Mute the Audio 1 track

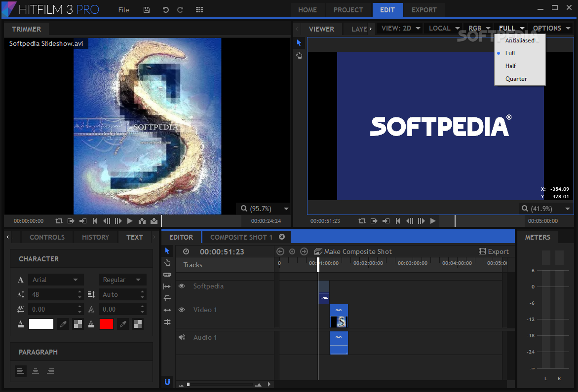click(x=182, y=337)
